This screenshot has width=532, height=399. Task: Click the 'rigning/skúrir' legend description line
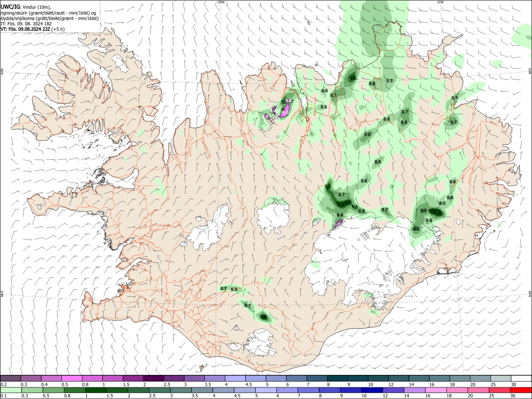pos(49,13)
